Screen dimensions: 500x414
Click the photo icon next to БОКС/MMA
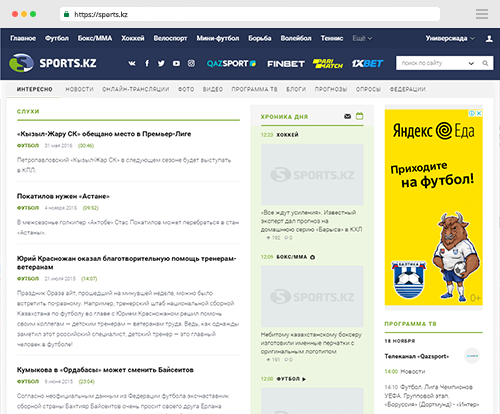click(x=312, y=257)
